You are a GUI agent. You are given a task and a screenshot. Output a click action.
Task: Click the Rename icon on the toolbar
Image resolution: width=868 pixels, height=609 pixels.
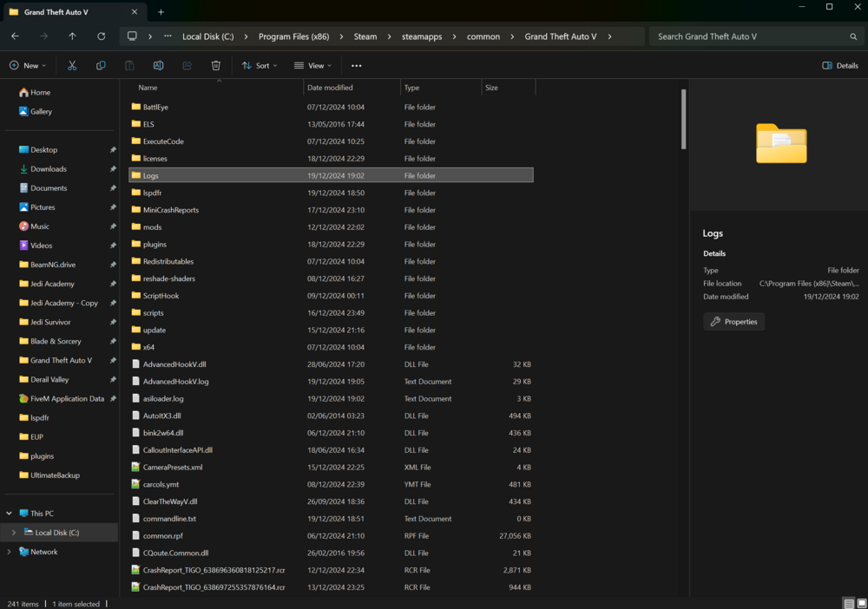pos(158,65)
